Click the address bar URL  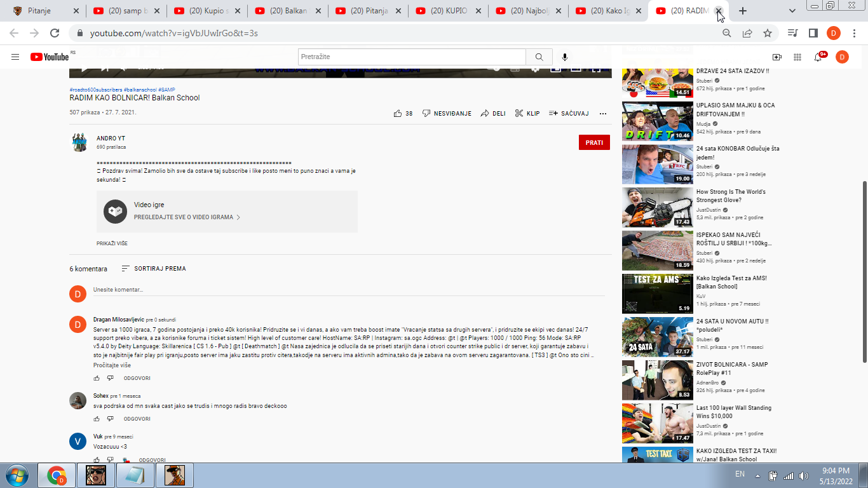pos(174,33)
